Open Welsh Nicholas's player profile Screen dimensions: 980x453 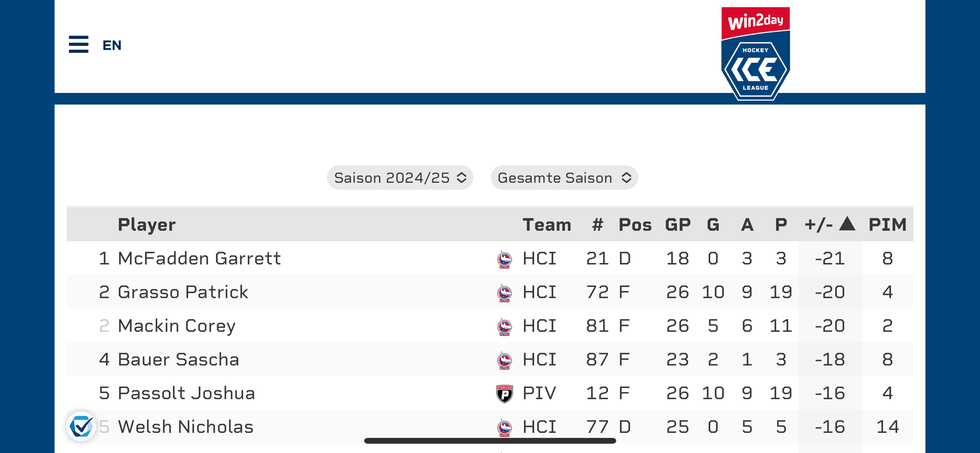click(185, 427)
